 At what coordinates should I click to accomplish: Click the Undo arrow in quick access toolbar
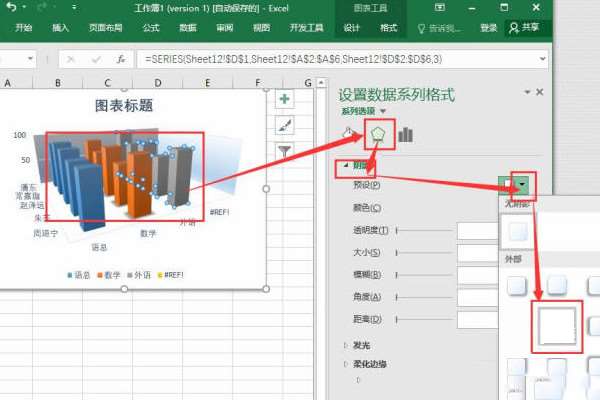[11, 7]
